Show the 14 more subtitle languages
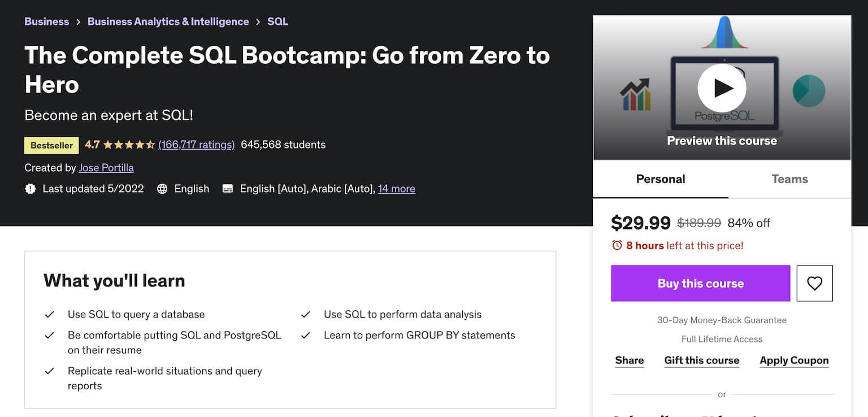The image size is (868, 417). pos(396,189)
